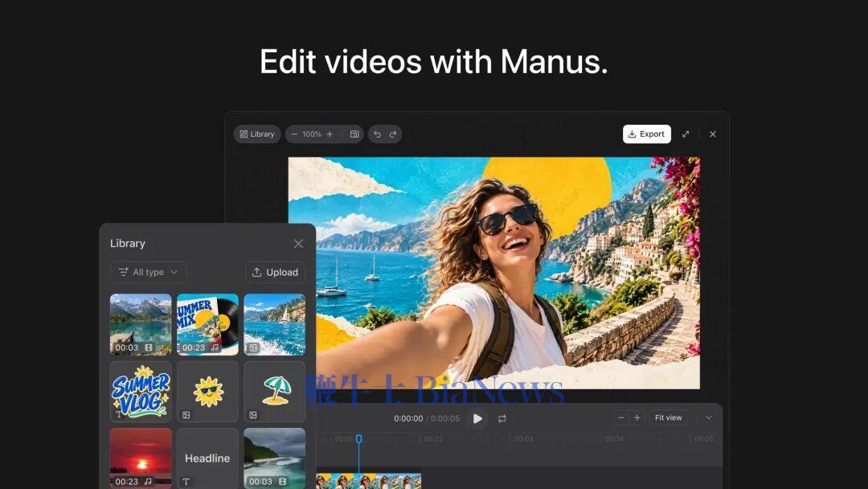This screenshot has height=489, width=868.
Task: Undo the last edit
Action: click(x=377, y=134)
